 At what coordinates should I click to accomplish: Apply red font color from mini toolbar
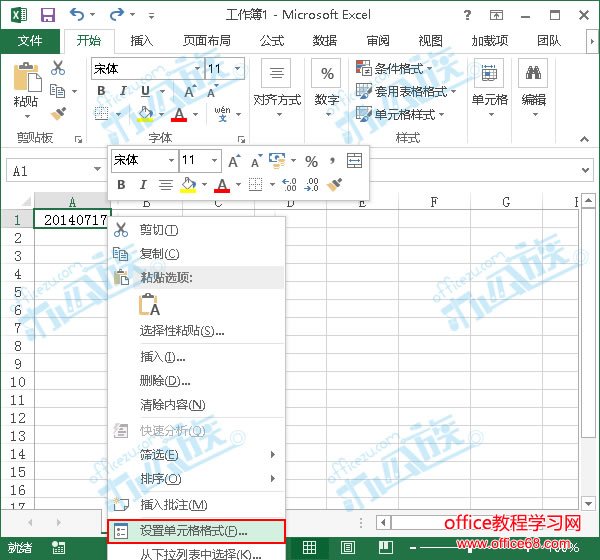[222, 185]
